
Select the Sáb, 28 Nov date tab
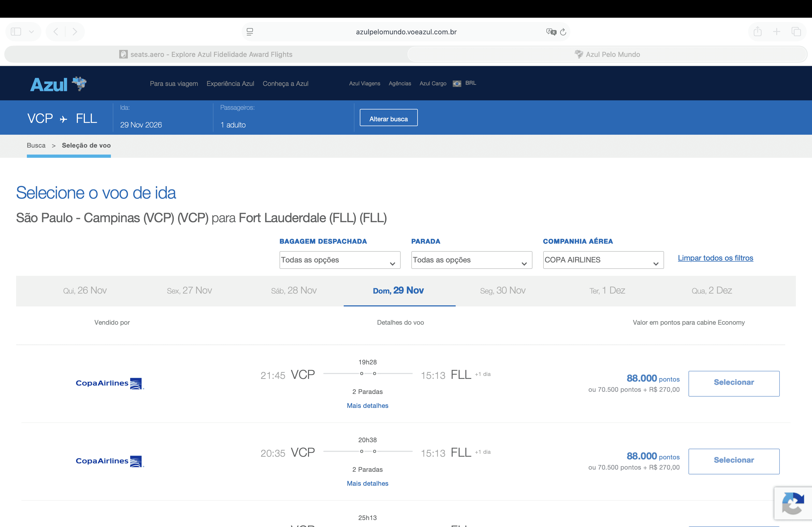(294, 290)
